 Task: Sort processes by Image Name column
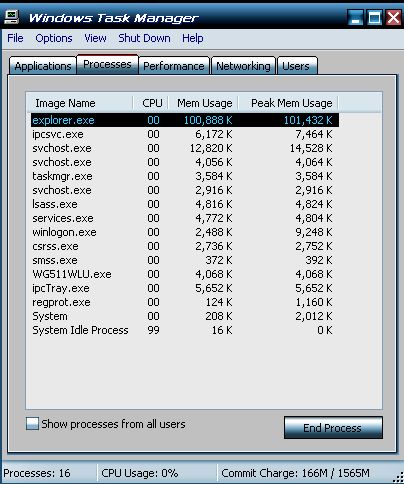(79, 103)
